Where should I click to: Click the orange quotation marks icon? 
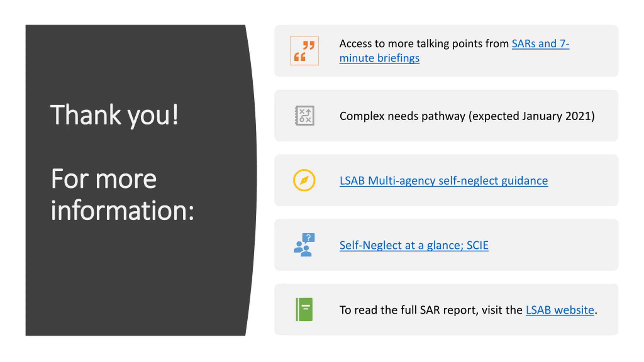(x=304, y=51)
